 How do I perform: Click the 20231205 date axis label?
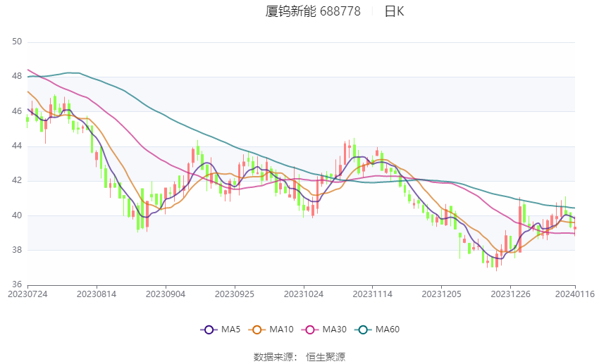(442, 294)
